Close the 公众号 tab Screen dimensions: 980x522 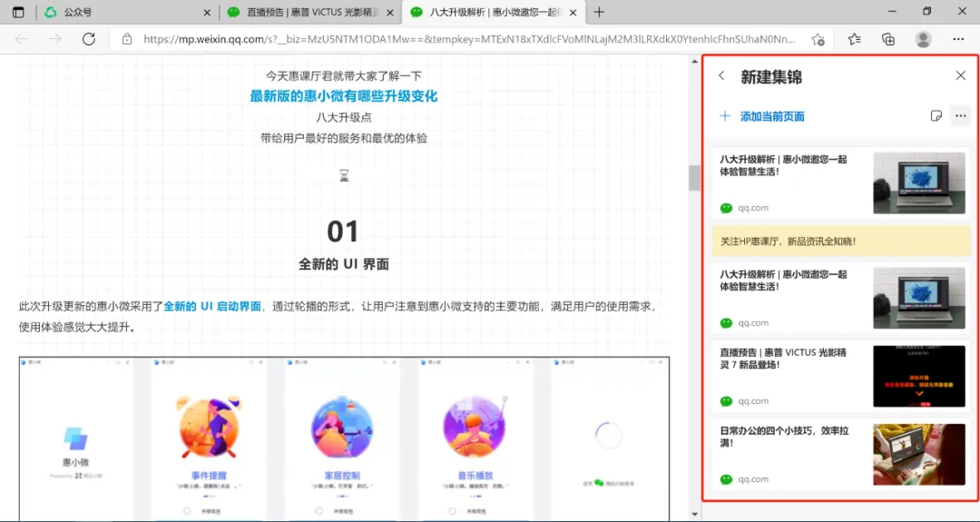(x=208, y=12)
